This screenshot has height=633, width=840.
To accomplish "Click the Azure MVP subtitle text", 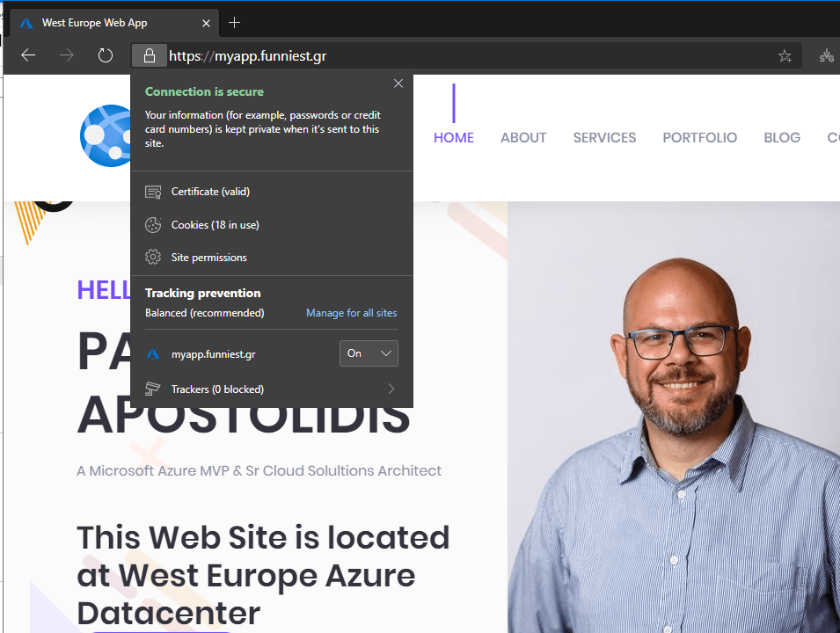I will point(259,470).
